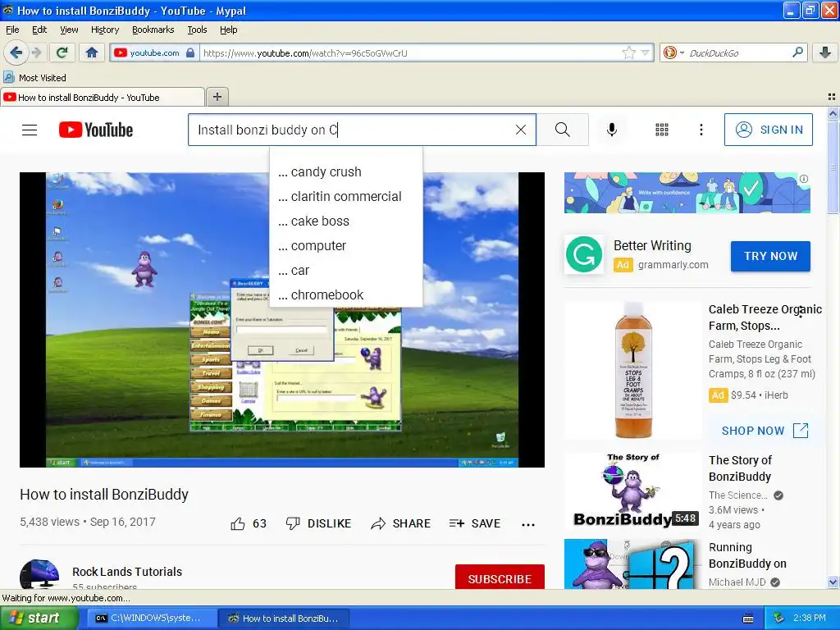Select the 'How to install BonziBuddy' browser tab

tap(103, 97)
